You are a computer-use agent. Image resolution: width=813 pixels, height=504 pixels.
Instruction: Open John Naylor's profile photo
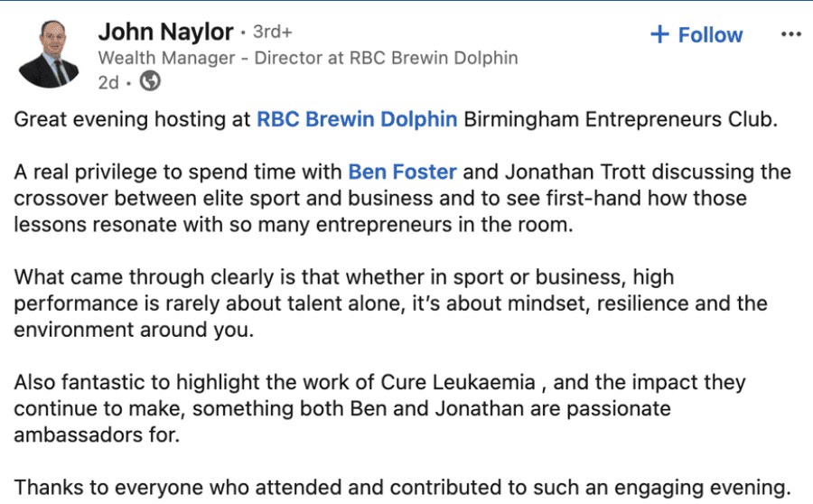51,53
